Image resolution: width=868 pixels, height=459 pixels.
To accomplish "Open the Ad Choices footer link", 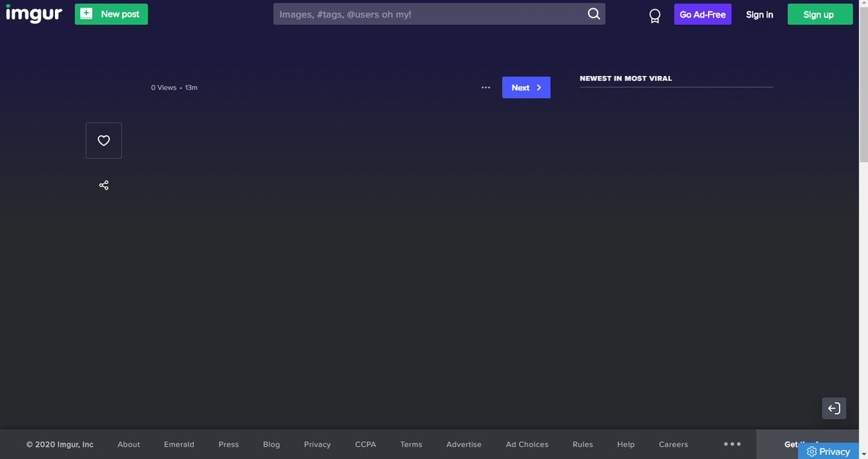I will pos(527,445).
